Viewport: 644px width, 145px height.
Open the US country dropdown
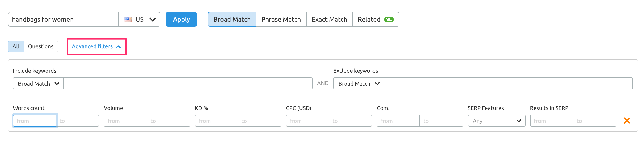coord(139,20)
